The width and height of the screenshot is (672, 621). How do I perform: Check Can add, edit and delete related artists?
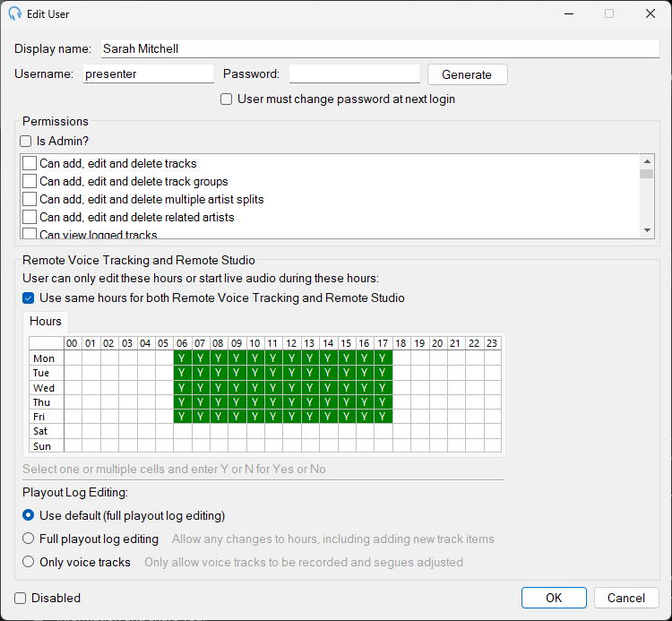[30, 217]
